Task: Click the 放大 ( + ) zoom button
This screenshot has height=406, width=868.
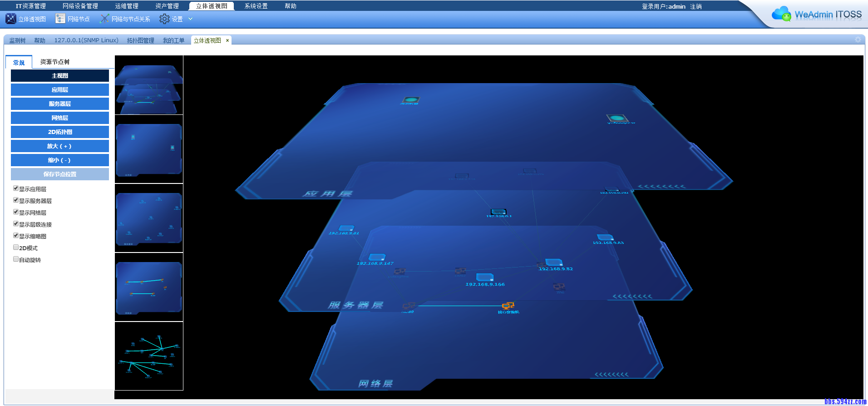Action: click(x=60, y=146)
